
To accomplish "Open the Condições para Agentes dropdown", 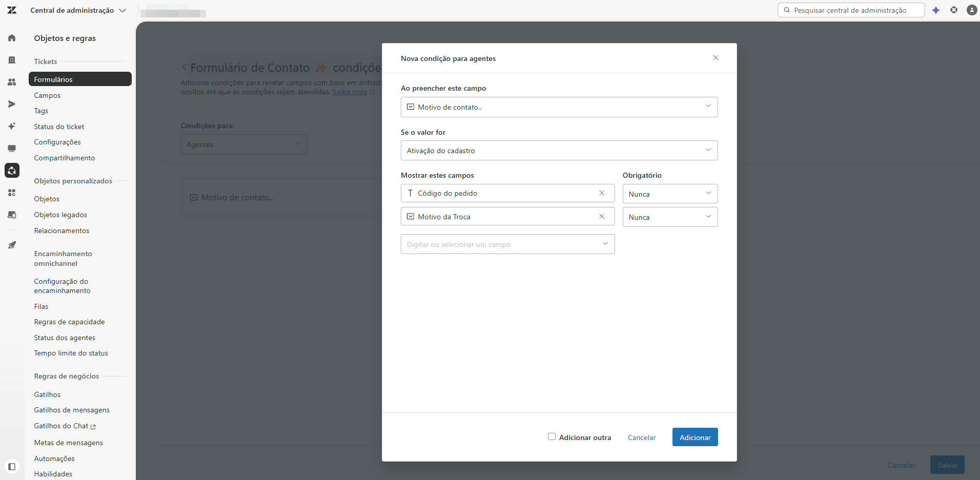I will click(x=243, y=144).
